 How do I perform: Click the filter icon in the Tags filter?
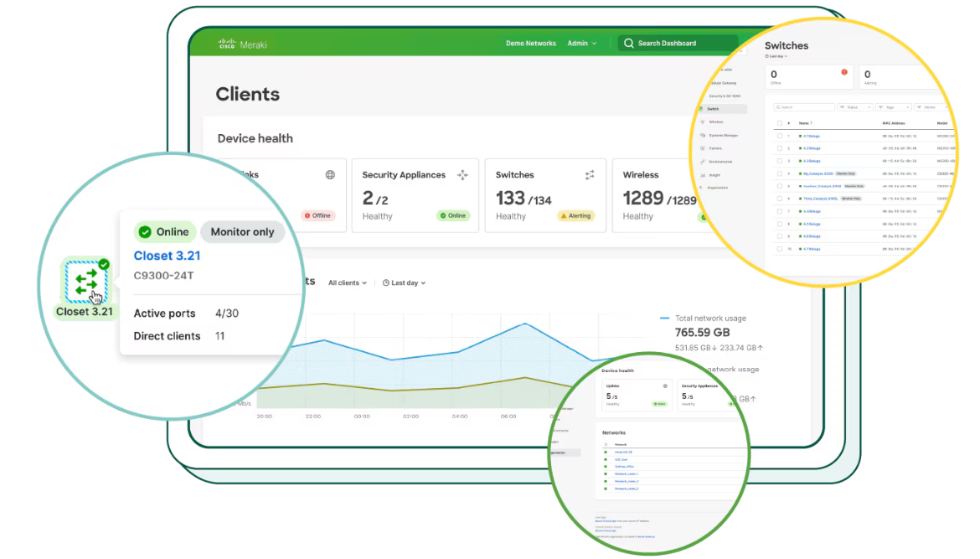(x=880, y=107)
